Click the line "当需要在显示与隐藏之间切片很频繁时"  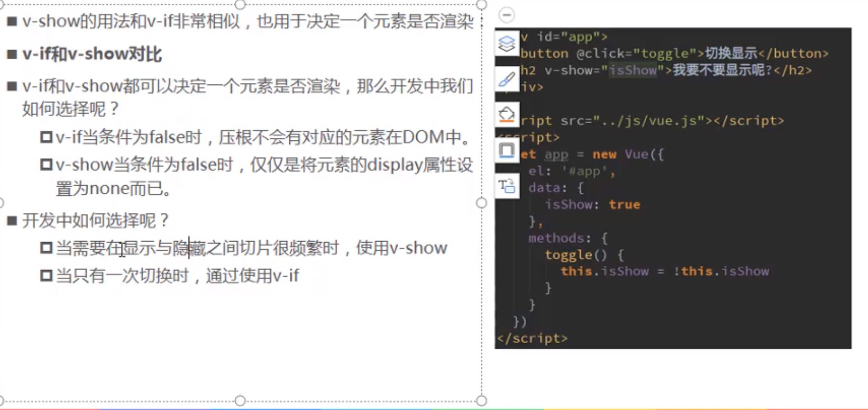pos(251,248)
